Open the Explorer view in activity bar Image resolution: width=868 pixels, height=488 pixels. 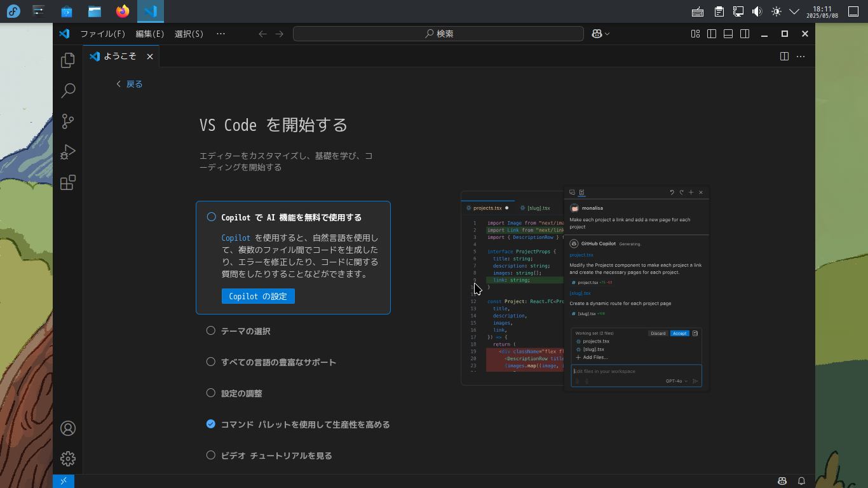(x=68, y=60)
